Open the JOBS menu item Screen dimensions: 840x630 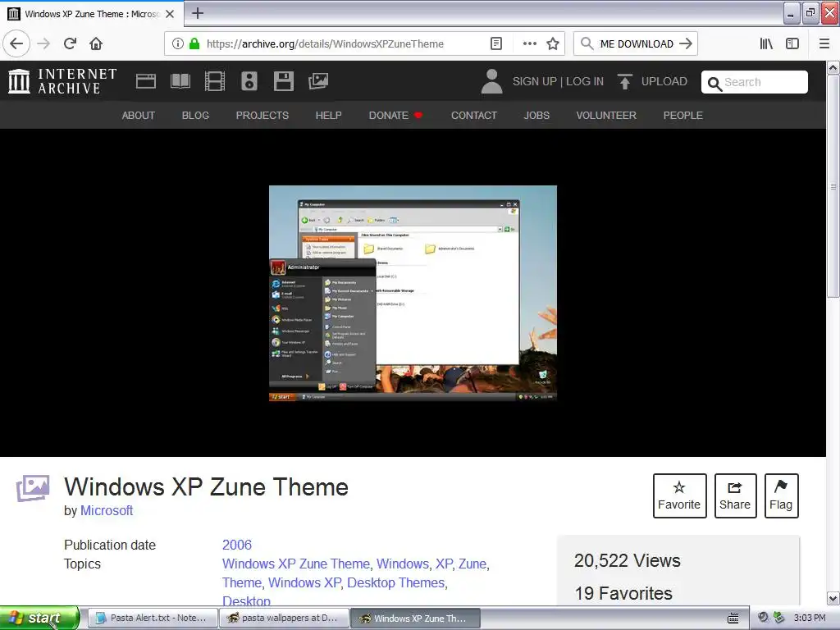[x=536, y=115]
